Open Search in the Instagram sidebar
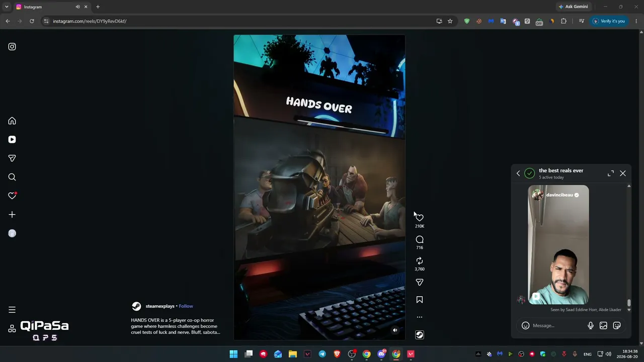 [12, 177]
